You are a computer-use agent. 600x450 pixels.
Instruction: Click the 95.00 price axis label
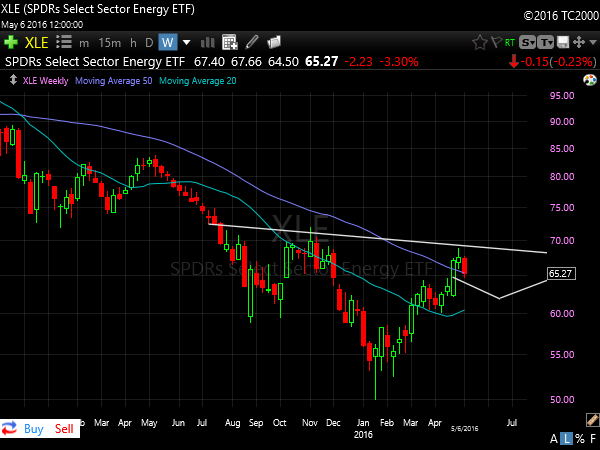point(562,96)
